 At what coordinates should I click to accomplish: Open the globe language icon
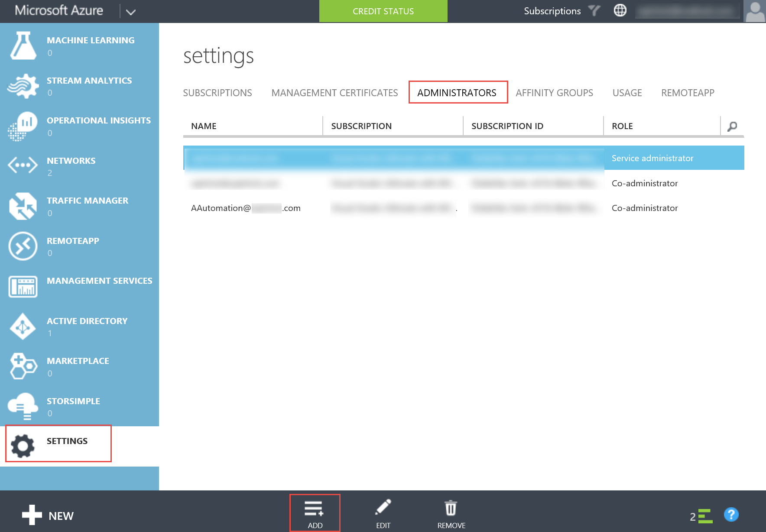(620, 10)
